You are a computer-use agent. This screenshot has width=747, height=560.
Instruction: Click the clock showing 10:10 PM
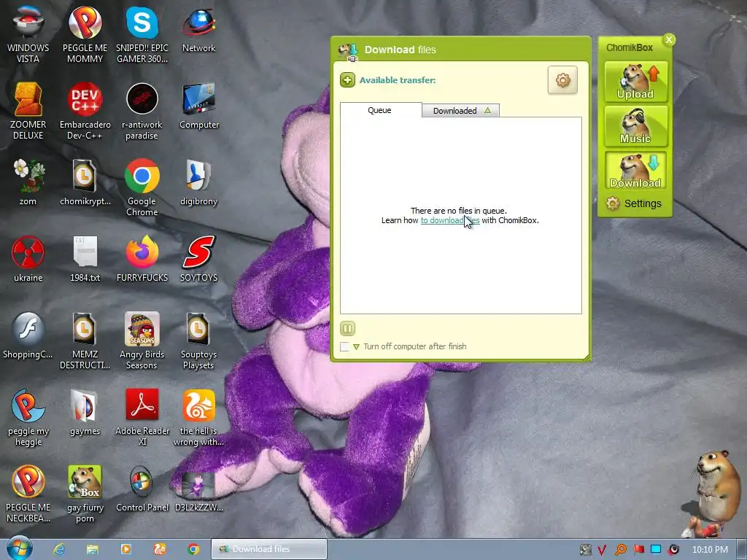(x=710, y=550)
